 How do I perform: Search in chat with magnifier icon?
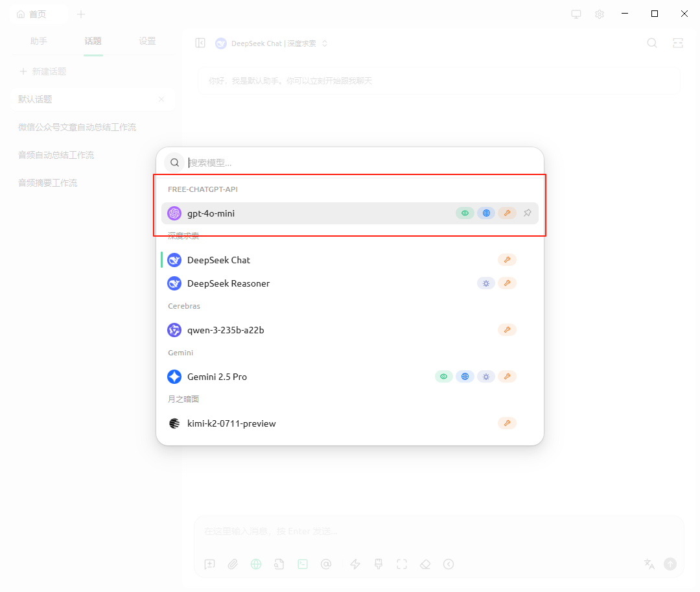point(652,43)
